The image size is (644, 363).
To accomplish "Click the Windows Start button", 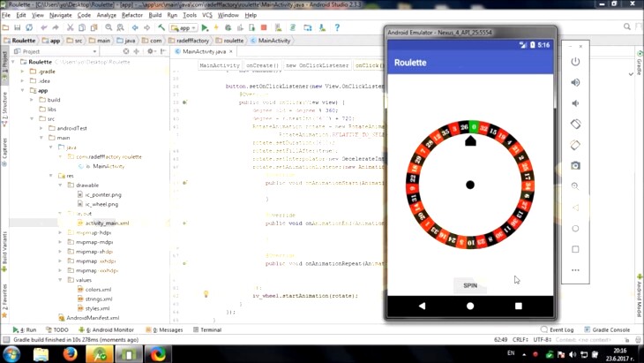I will (x=11, y=354).
